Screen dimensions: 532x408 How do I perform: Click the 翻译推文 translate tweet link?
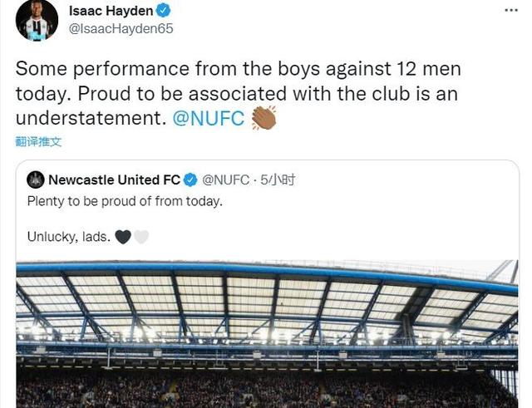coord(38,142)
